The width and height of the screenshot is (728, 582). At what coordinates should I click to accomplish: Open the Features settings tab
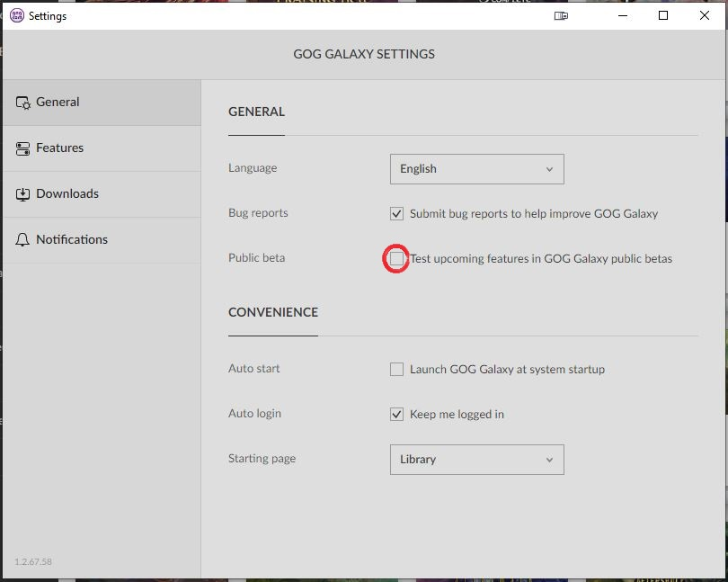(102, 148)
